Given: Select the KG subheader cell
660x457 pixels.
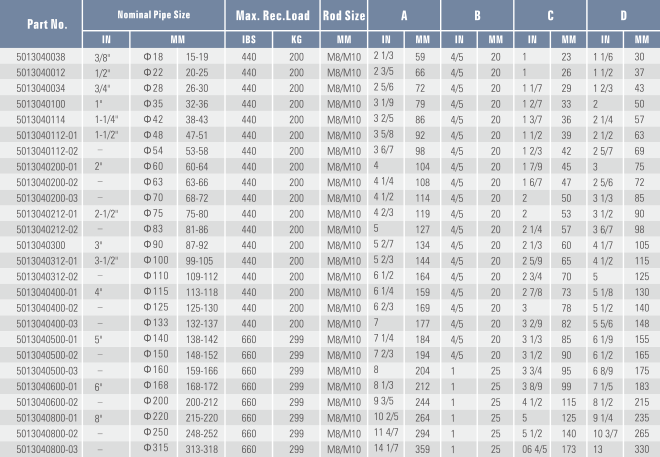Looking at the screenshot, I should click(x=296, y=40).
